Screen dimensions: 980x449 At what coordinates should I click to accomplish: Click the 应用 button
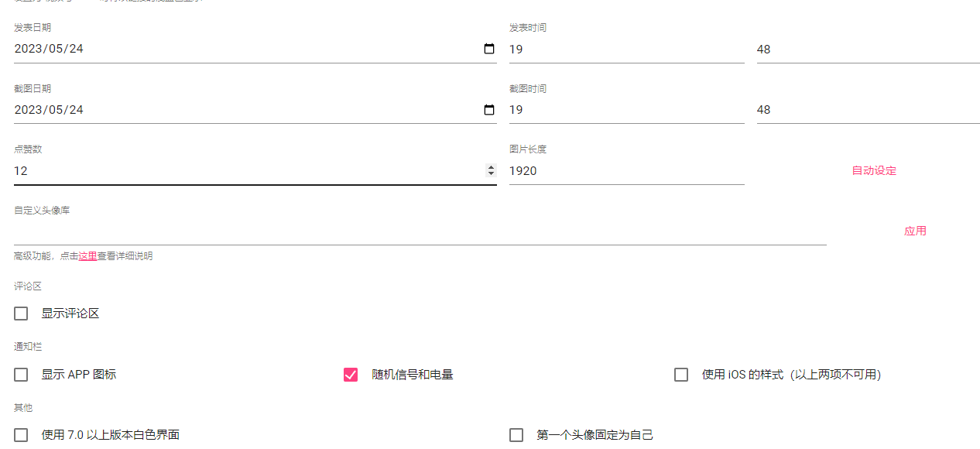(915, 231)
